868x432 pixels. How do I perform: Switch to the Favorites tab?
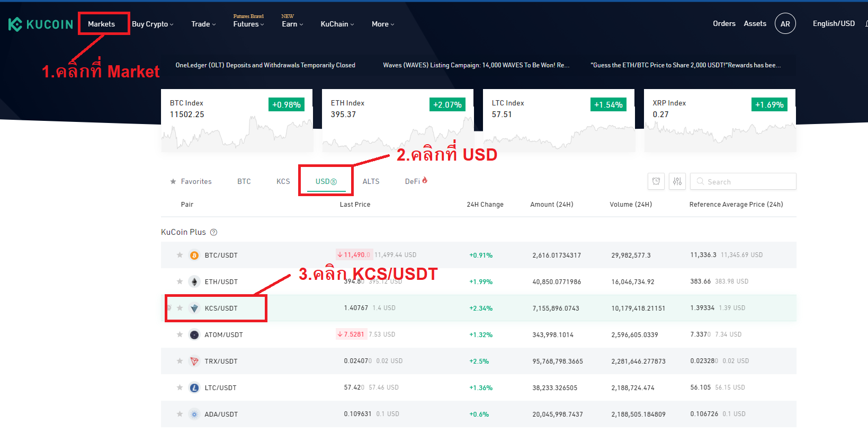(x=191, y=181)
